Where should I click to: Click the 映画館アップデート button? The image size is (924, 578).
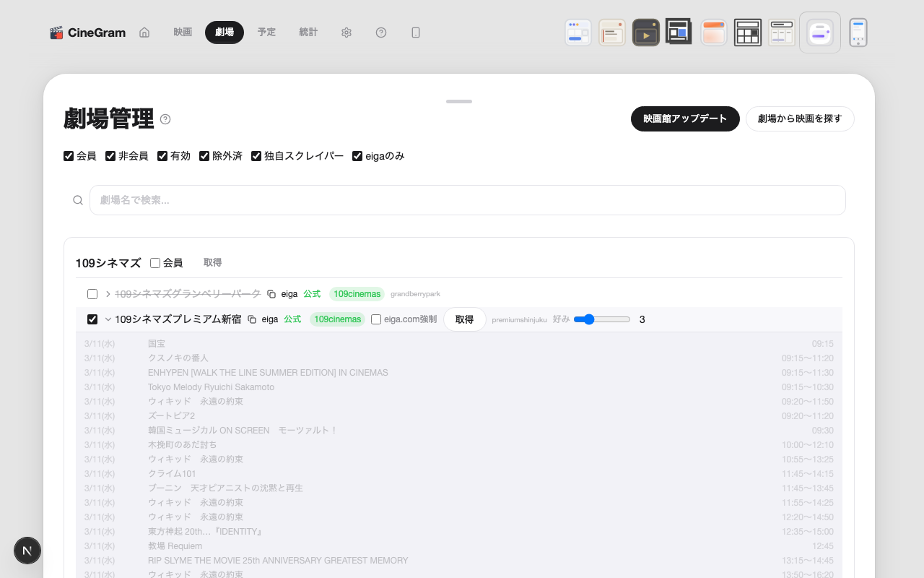685,118
